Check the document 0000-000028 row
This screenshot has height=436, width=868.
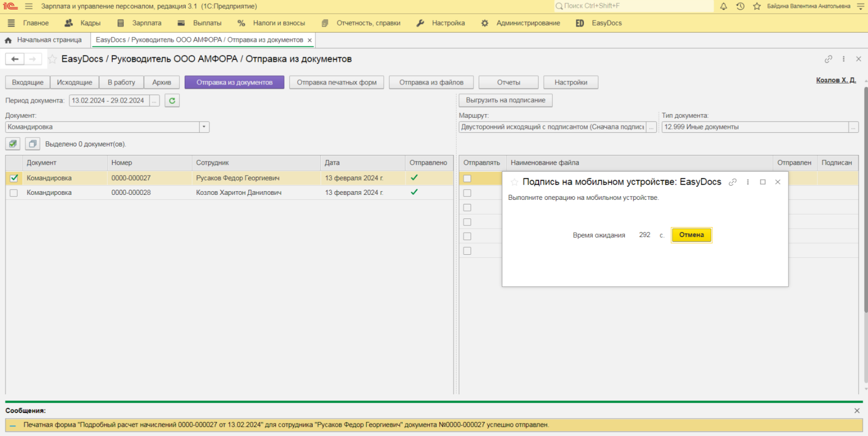pyautogui.click(x=14, y=193)
